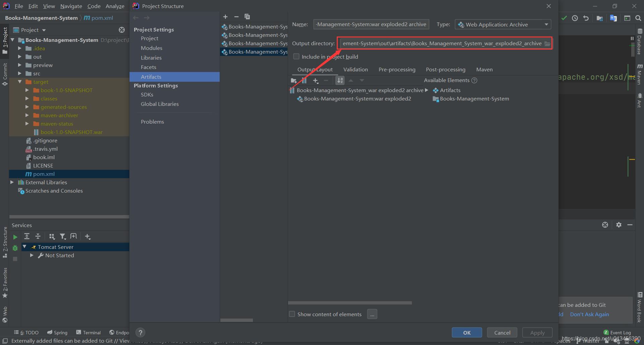
Task: Expand the .idea folder
Action: (20, 48)
